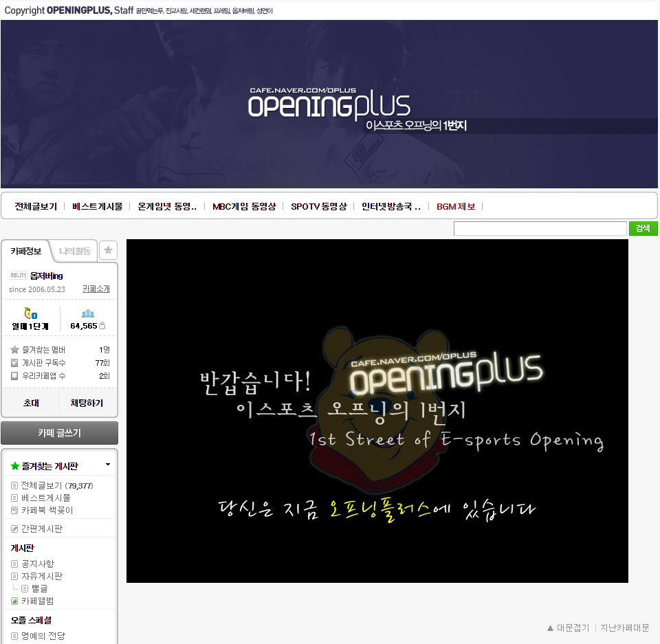The height and width of the screenshot is (644, 660).
Task: Click member count 64,565
Action: (84, 326)
